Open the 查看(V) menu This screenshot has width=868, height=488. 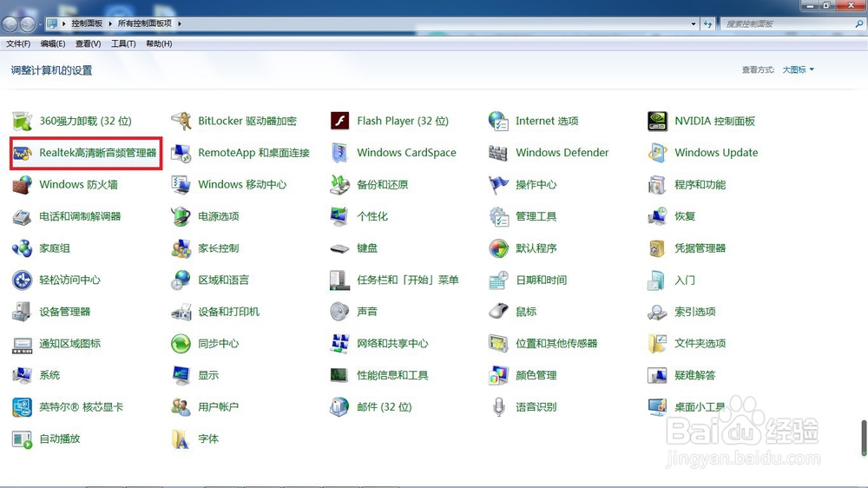click(88, 43)
